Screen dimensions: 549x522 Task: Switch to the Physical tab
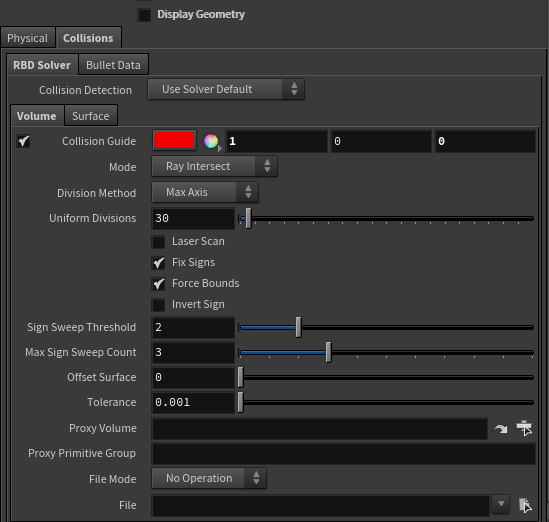[x=27, y=38]
